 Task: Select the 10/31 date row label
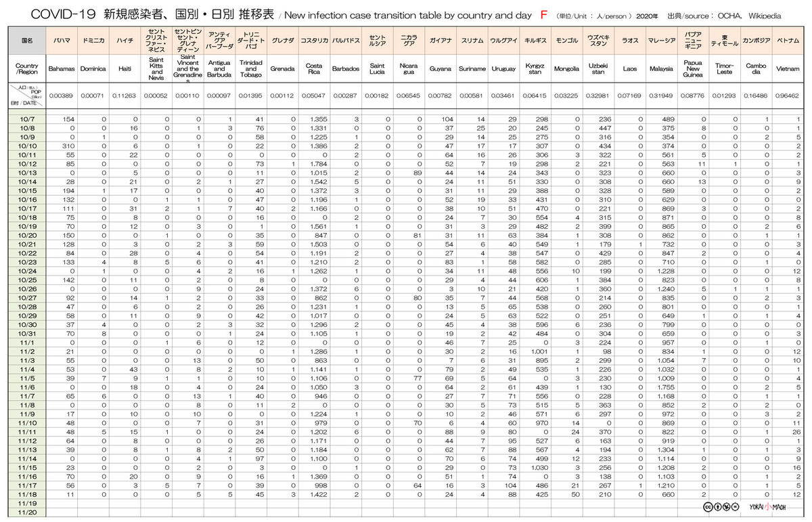tap(28, 332)
